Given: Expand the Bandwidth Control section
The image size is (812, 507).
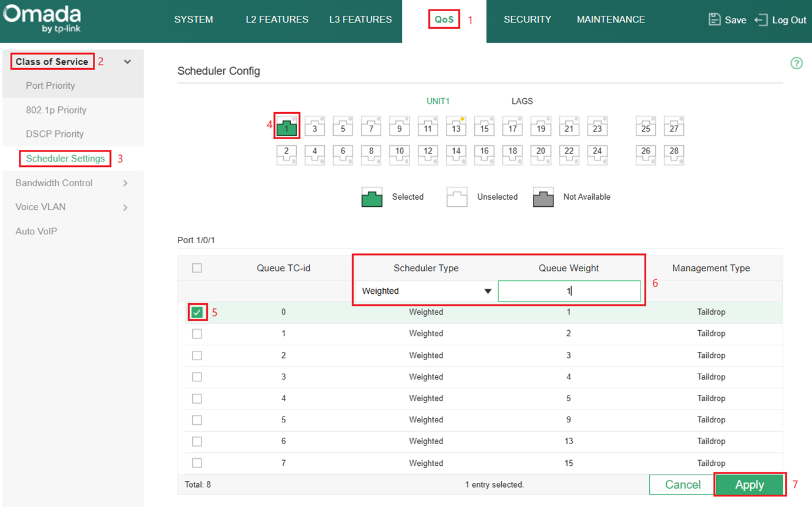Looking at the screenshot, I should 54,183.
